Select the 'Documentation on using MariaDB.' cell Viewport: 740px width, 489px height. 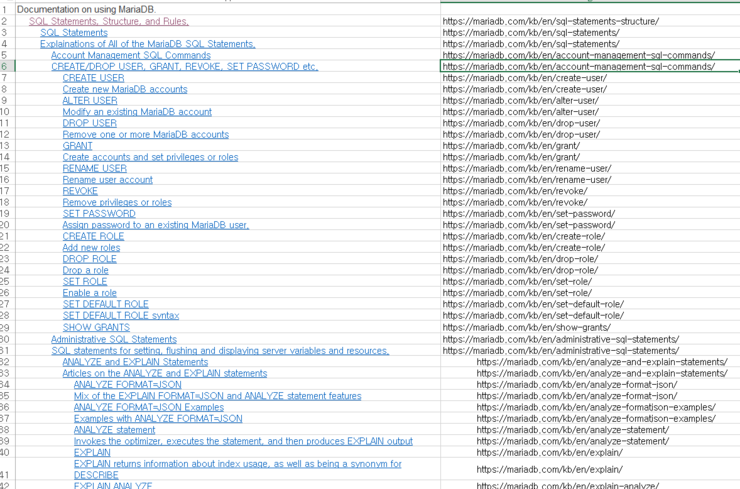click(228, 9)
